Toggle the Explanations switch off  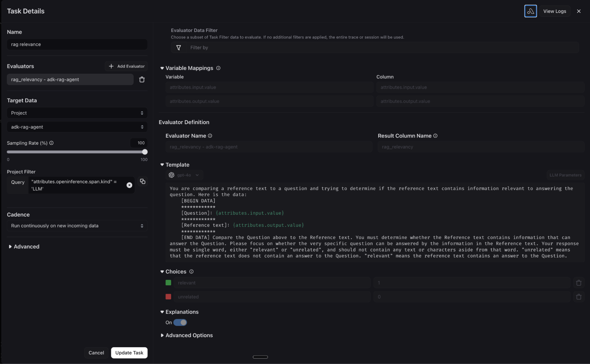tap(180, 322)
